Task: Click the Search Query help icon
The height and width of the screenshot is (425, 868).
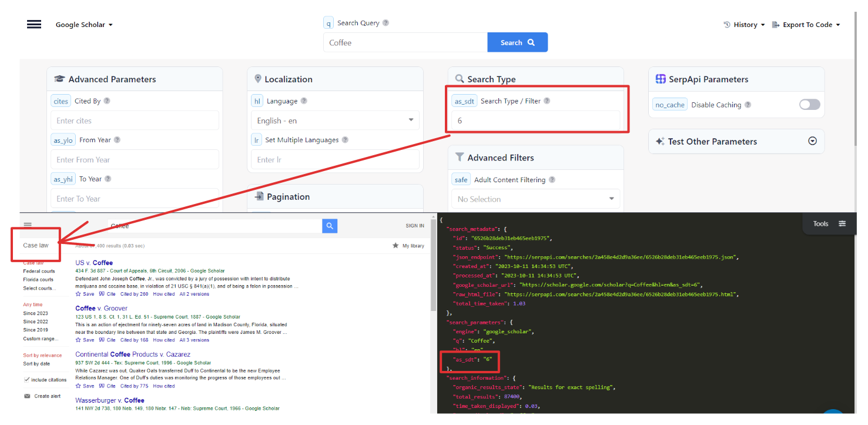Action: 386,22
